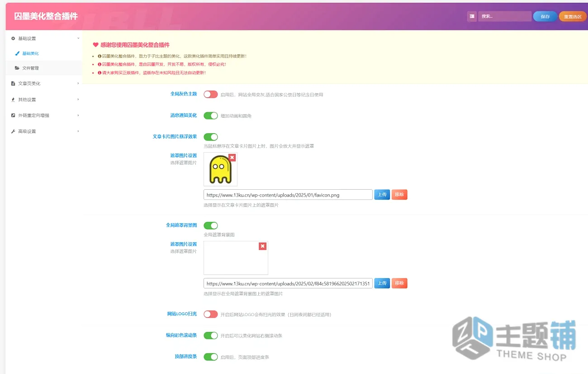The image size is (588, 374).
Task: Select 文章页美化 in the sidebar
Action: pos(44,83)
